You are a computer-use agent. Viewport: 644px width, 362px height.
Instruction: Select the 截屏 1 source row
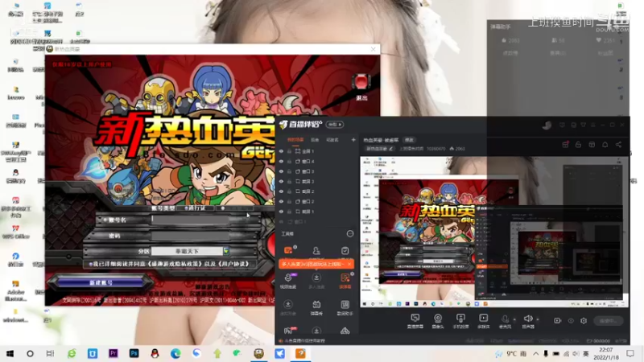pos(316,212)
